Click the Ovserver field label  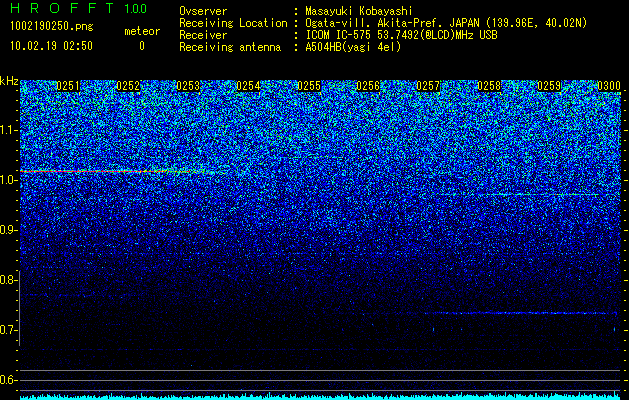click(x=203, y=12)
